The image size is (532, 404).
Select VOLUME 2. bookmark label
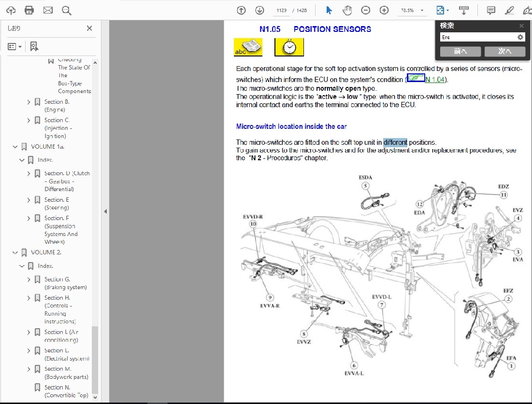pos(46,252)
